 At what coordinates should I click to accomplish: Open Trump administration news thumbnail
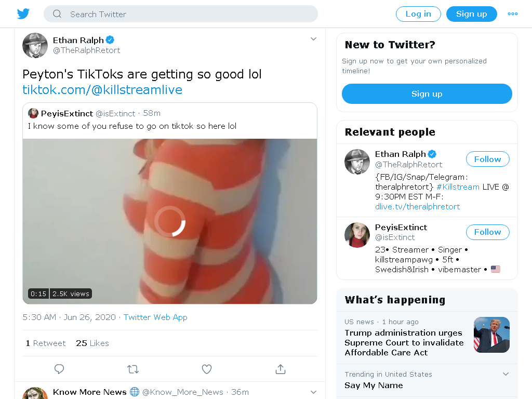(491, 335)
